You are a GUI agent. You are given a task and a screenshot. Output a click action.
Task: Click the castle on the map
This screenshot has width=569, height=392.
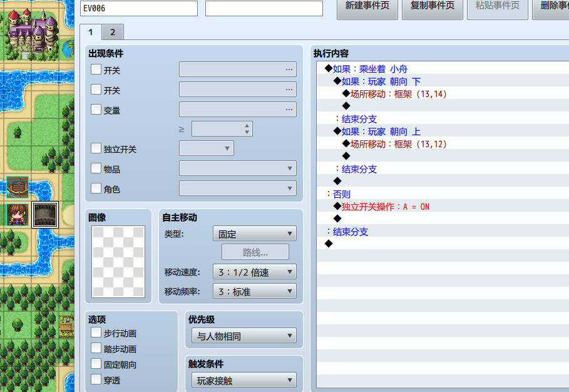tap(33, 34)
